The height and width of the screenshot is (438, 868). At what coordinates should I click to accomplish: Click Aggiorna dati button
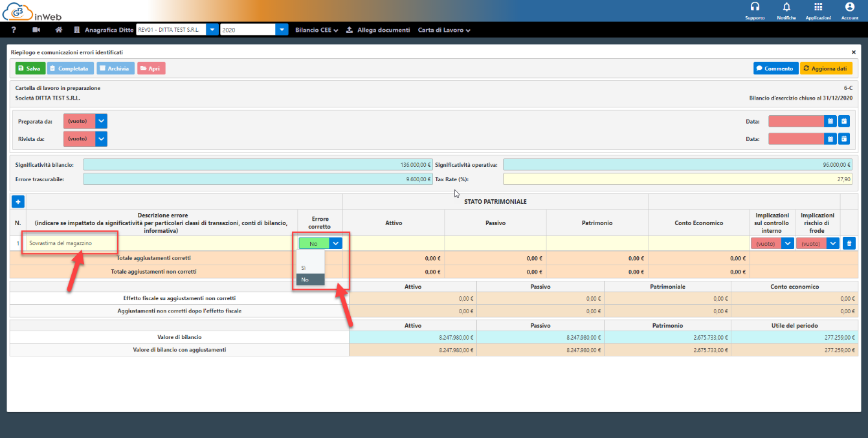[826, 68]
